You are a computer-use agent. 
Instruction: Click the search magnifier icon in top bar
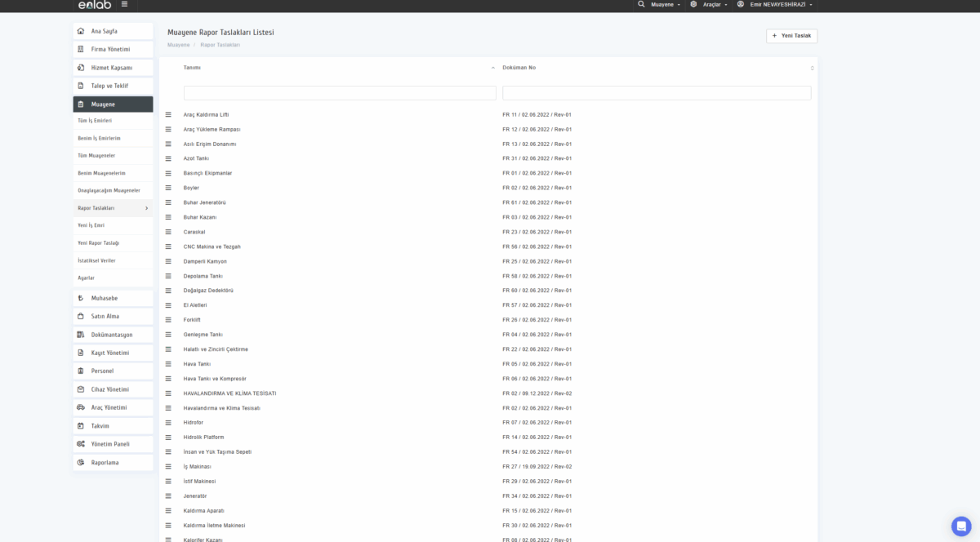[641, 4]
